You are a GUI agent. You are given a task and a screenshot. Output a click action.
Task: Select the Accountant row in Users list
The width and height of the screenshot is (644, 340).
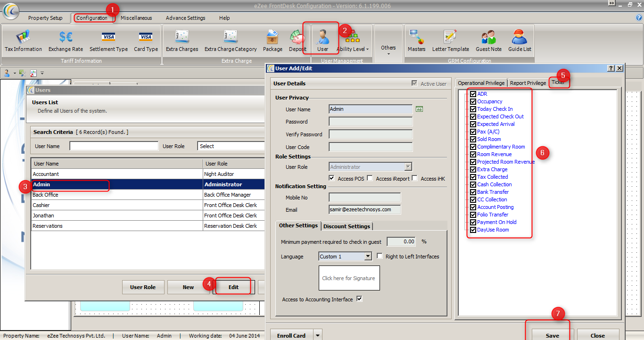click(x=149, y=174)
